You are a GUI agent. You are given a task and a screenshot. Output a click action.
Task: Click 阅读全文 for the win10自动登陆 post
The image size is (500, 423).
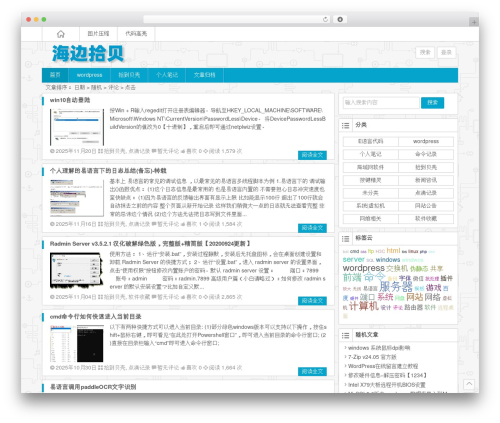pyautogui.click(x=312, y=155)
